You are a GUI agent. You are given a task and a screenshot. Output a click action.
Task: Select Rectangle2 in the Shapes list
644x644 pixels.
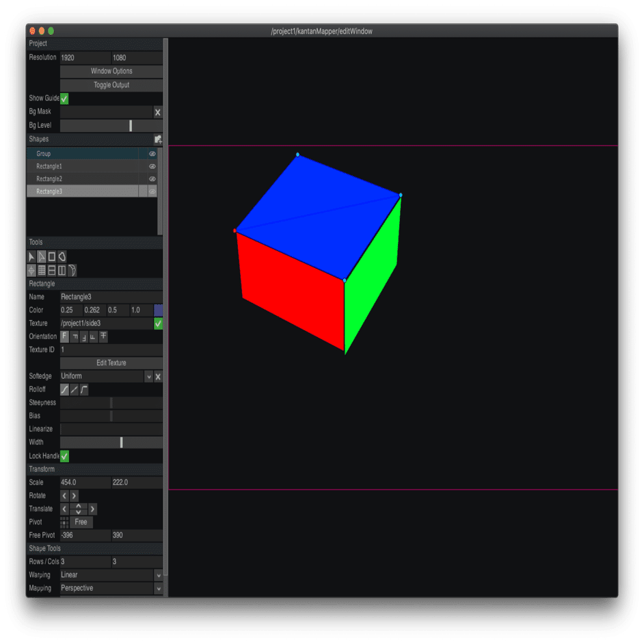pos(83,179)
